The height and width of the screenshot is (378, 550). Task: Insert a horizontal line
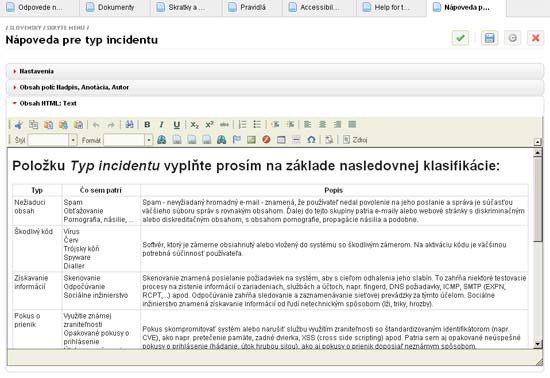(296, 140)
